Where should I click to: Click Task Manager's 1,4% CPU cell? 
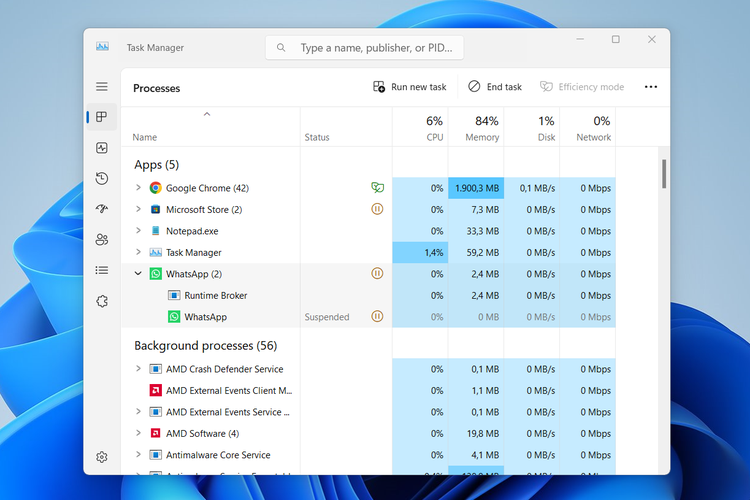[420, 252]
